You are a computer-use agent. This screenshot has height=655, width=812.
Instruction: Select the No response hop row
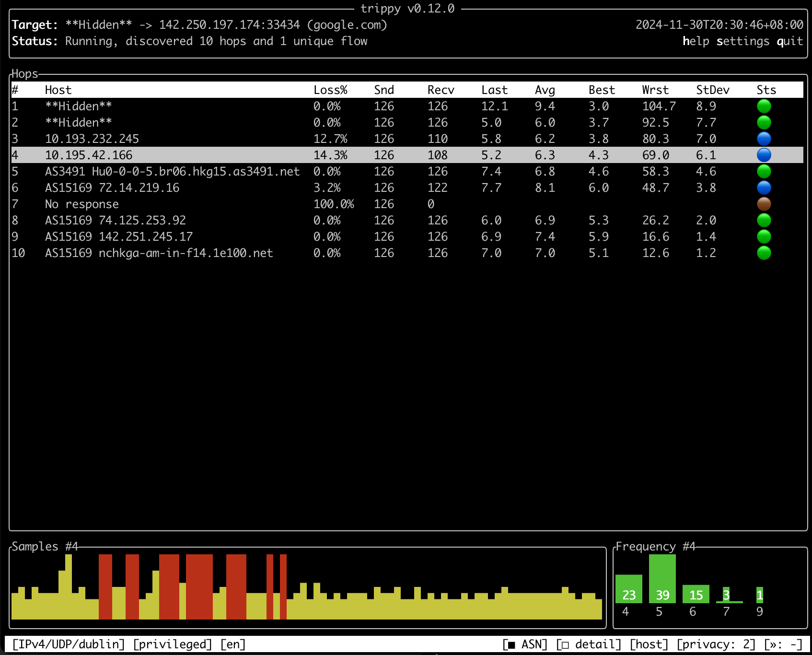tap(407, 204)
